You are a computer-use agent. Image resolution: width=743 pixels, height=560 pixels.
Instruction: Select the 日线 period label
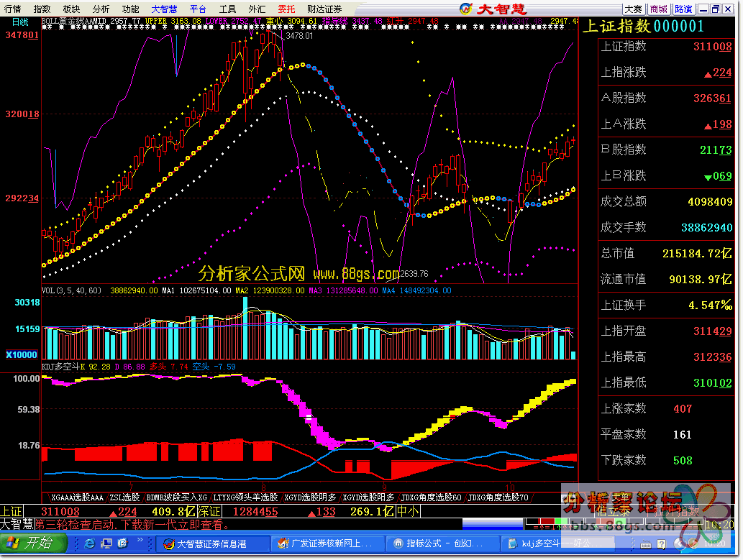[20, 22]
